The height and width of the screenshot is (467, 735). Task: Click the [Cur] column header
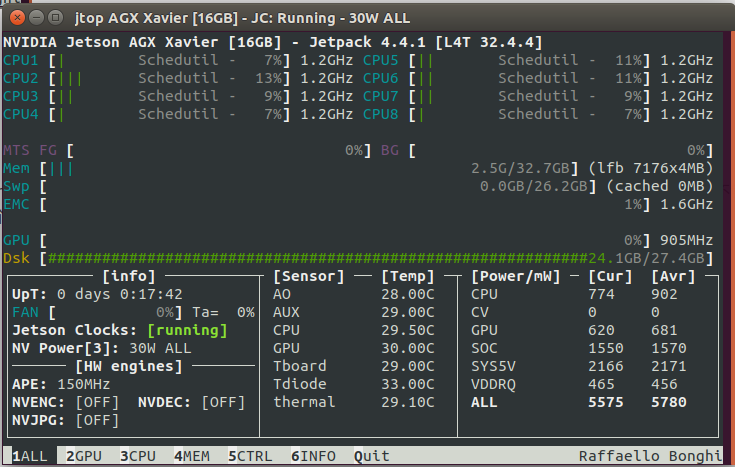[610, 276]
